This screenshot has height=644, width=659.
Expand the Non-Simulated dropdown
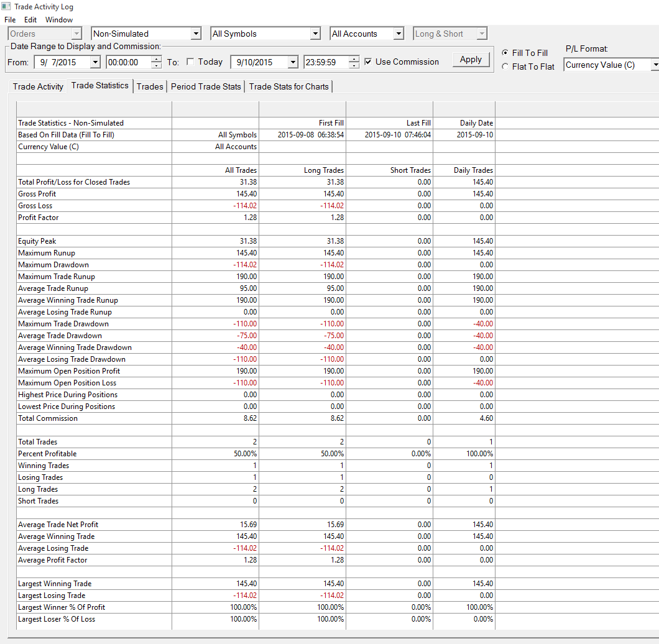(196, 34)
